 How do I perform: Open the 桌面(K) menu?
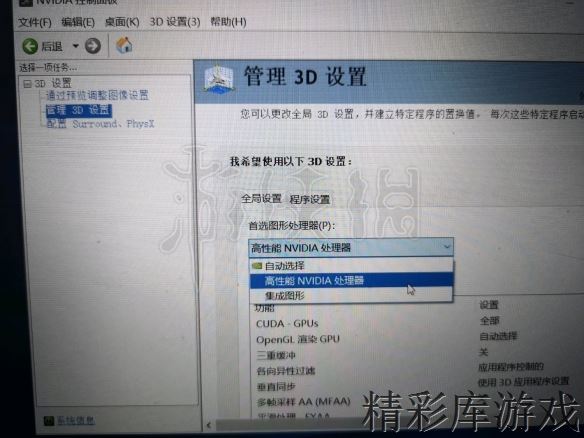pyautogui.click(x=122, y=22)
